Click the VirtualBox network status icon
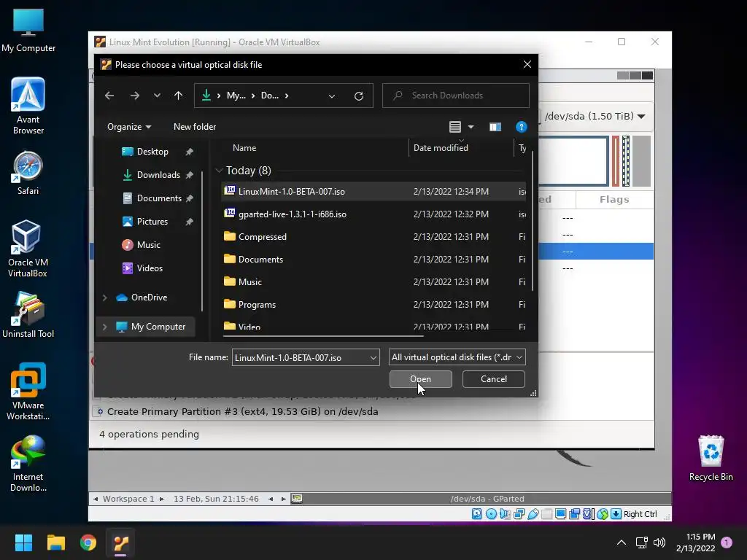 point(519,514)
